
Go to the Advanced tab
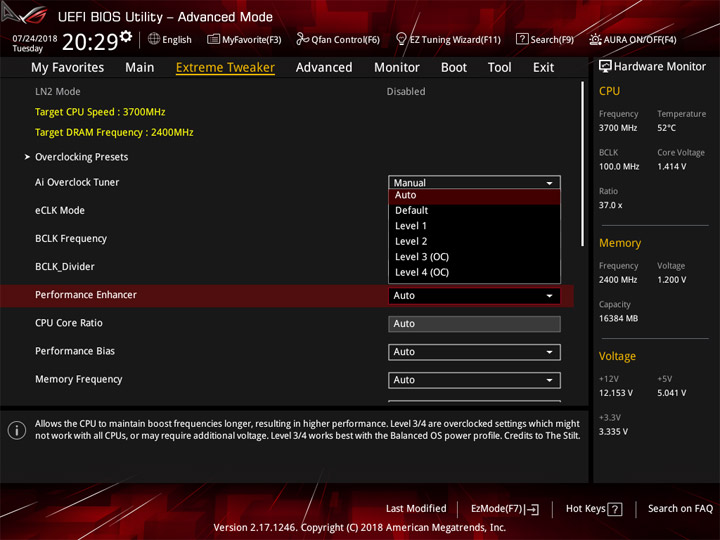click(324, 68)
